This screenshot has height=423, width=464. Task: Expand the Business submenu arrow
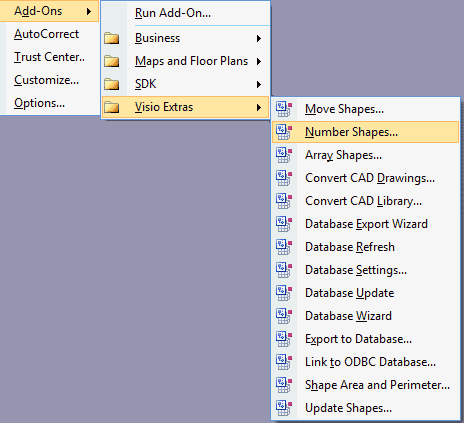click(x=259, y=38)
